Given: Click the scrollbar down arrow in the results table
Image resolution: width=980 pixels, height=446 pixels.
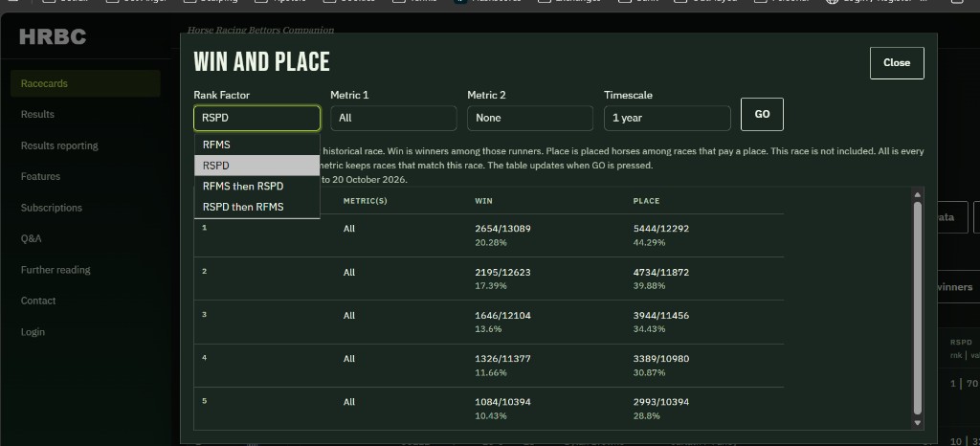Looking at the screenshot, I should pyautogui.click(x=918, y=423).
